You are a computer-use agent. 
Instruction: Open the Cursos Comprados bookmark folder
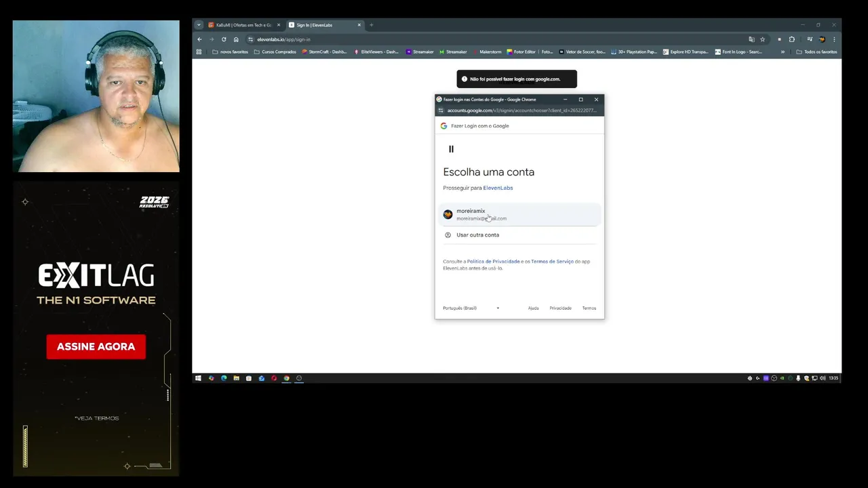point(275,52)
